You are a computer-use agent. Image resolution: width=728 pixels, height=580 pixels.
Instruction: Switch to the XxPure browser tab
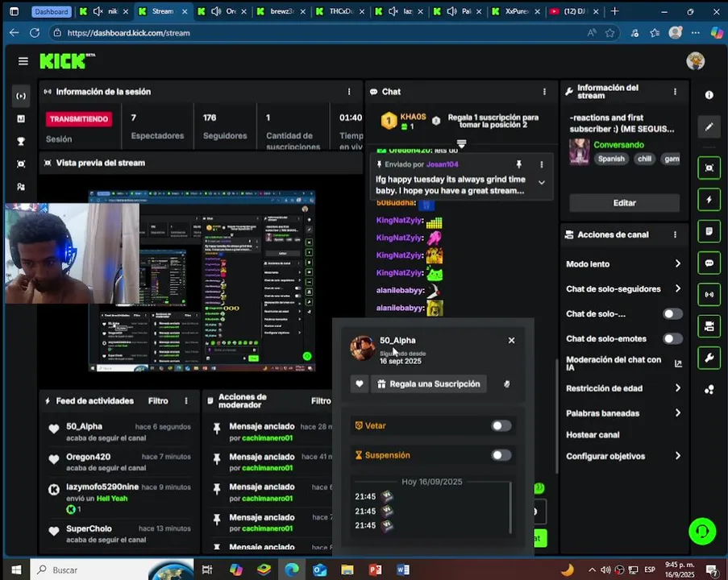click(x=516, y=11)
